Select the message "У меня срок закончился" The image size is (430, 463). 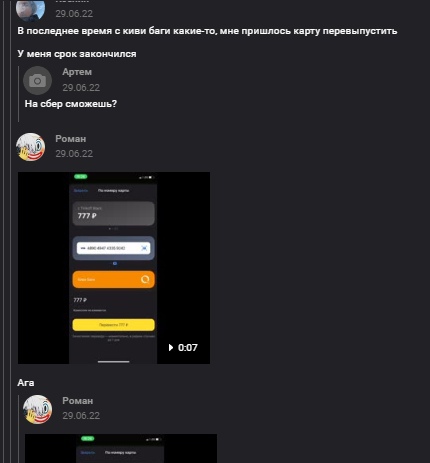click(77, 54)
